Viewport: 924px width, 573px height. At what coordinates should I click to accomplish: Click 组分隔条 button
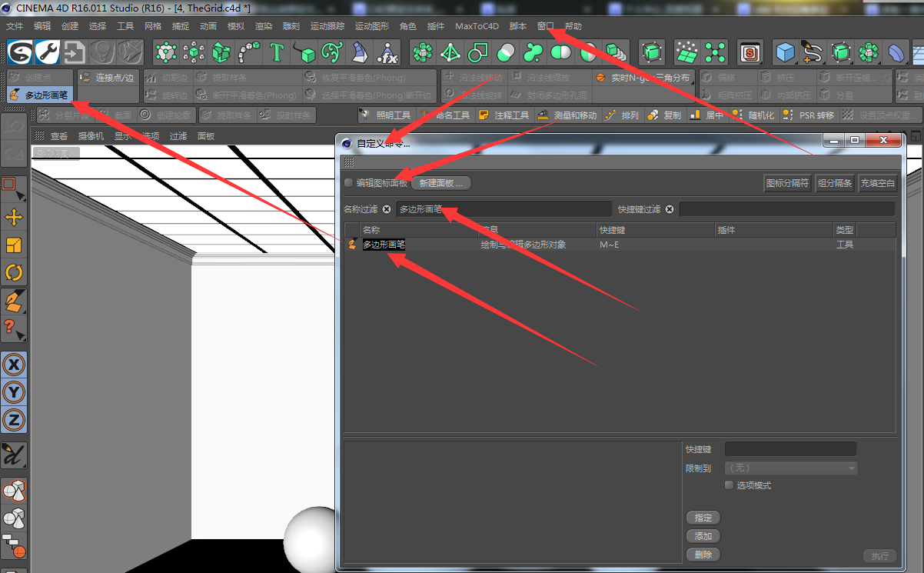[835, 183]
